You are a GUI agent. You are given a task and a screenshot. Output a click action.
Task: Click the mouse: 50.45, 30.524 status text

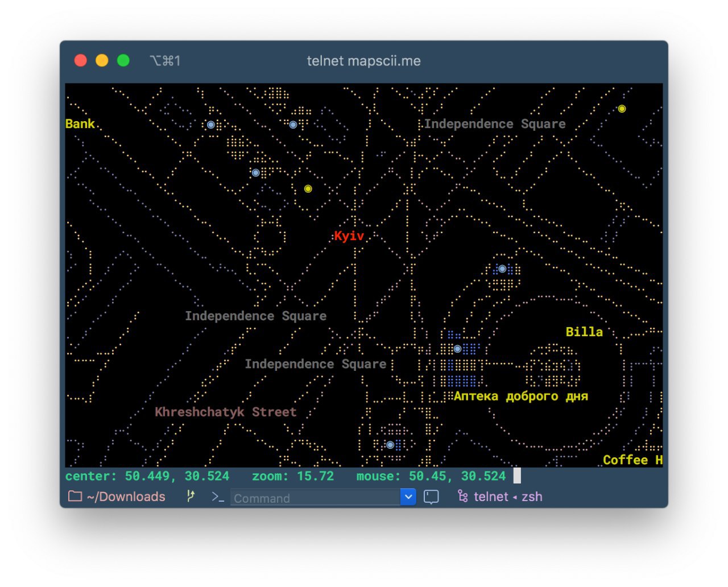(x=431, y=476)
